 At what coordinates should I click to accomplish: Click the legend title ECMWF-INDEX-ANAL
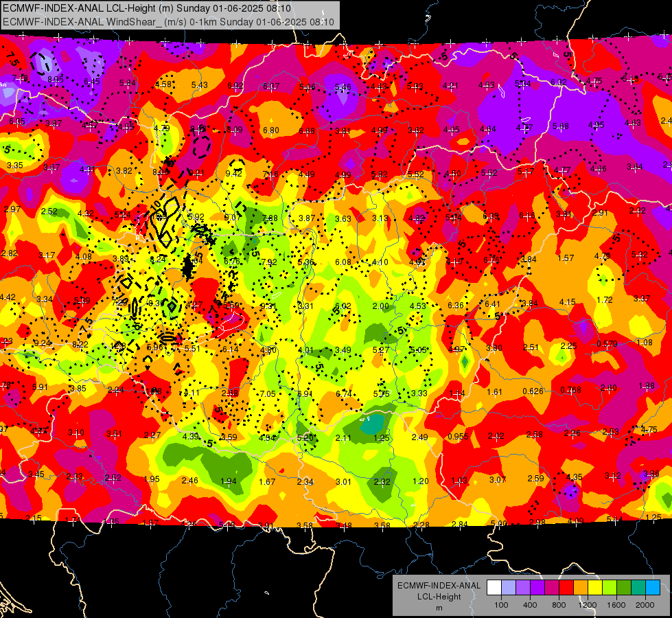[x=439, y=586]
